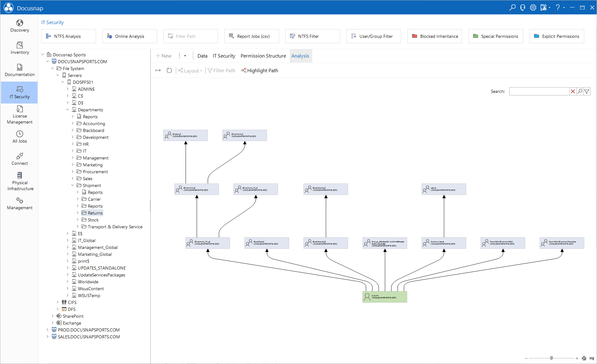Open the Connect module

coord(19,159)
